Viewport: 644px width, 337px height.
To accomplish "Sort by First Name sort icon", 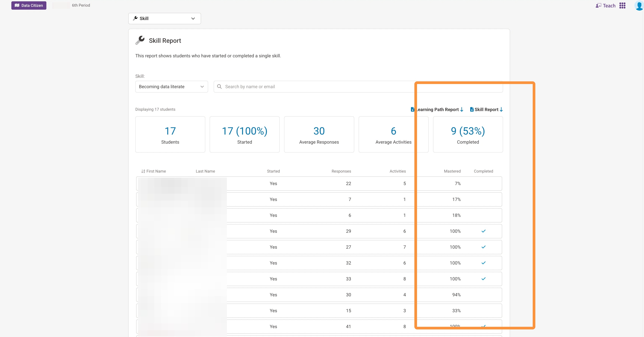I will click(143, 171).
